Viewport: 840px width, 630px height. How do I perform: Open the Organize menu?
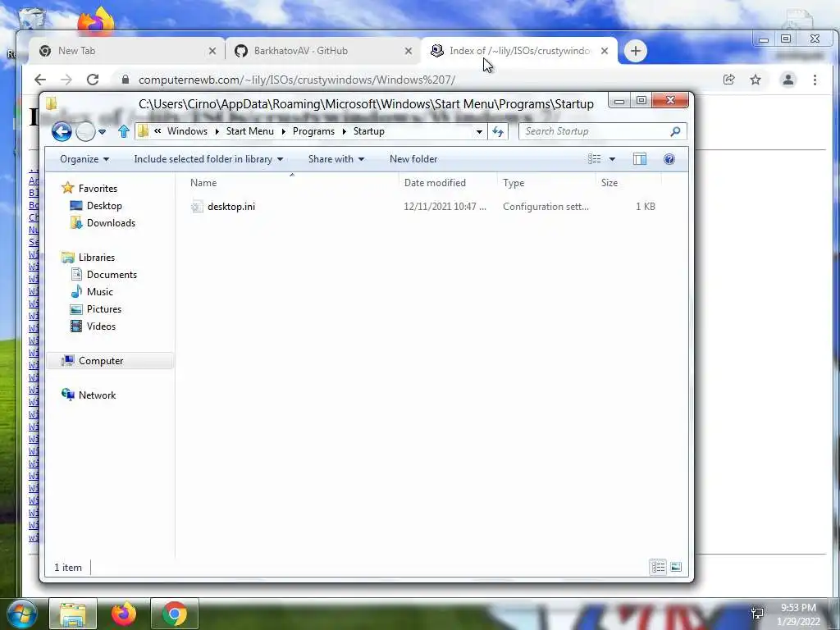(x=84, y=159)
